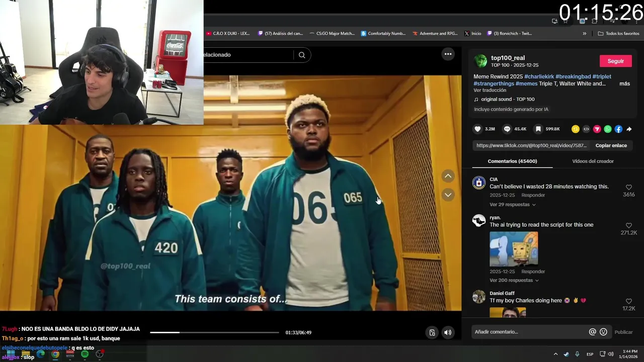Open the top100_real profile avatar

tap(480, 61)
